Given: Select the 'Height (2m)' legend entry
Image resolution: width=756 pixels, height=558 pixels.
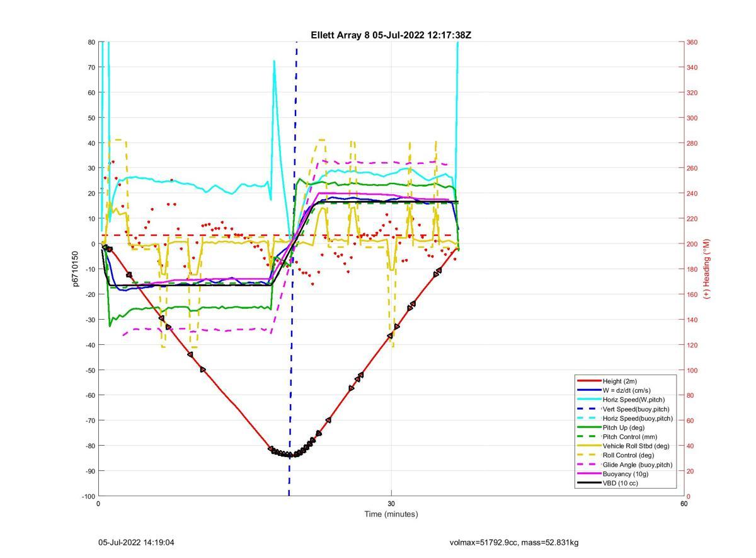Looking at the screenshot, I should click(621, 381).
